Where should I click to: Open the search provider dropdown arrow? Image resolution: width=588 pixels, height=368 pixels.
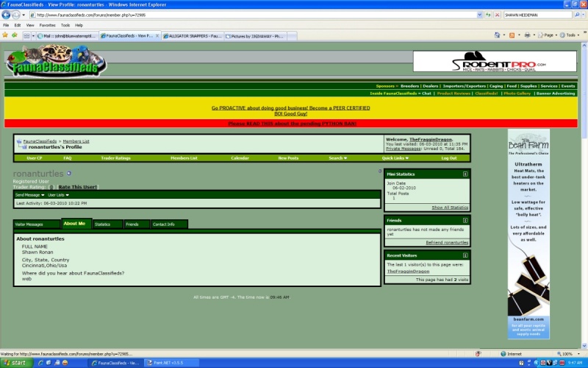click(584, 15)
